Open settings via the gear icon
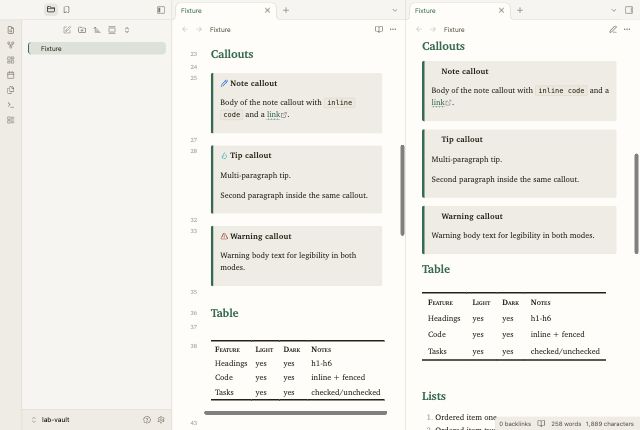 coord(161,419)
